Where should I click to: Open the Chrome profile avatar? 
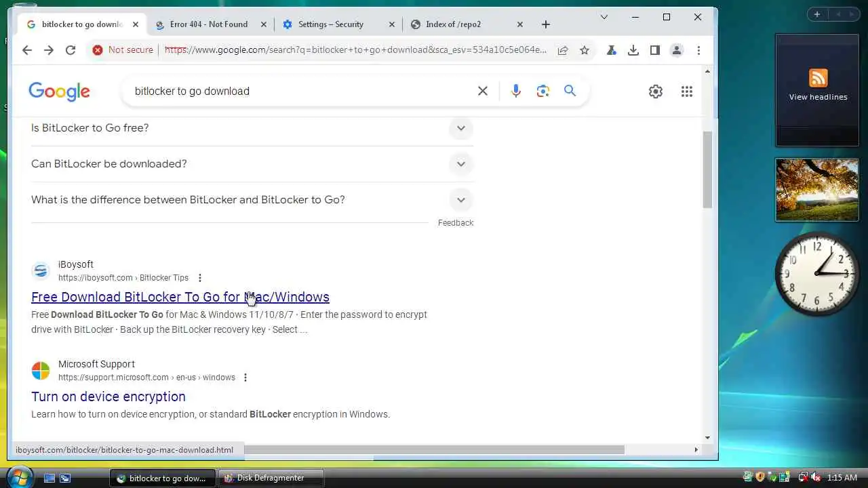pyautogui.click(x=677, y=50)
